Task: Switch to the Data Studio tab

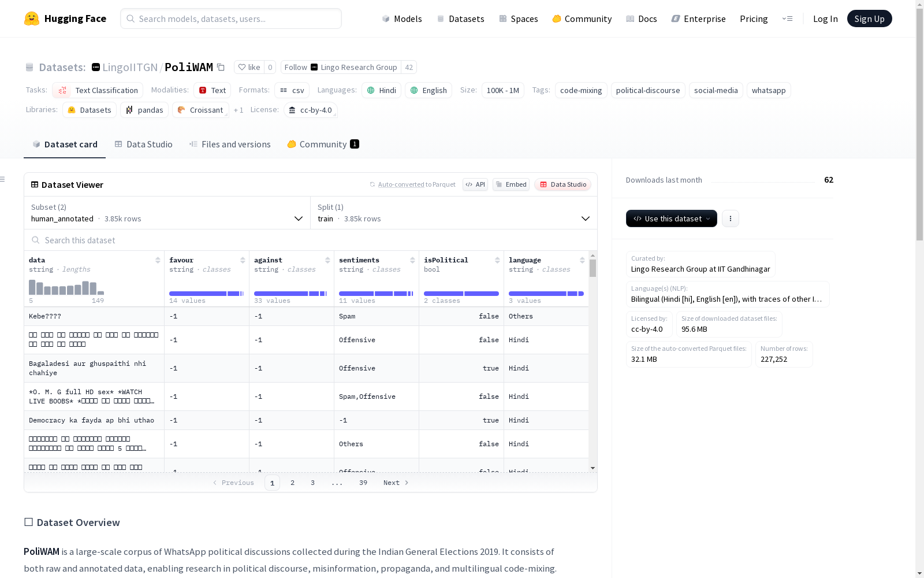Action: 143,144
